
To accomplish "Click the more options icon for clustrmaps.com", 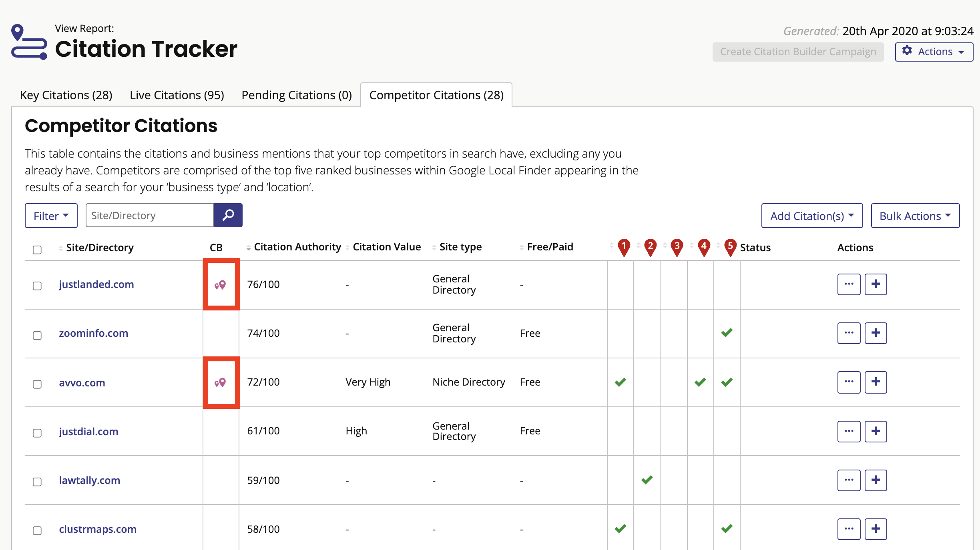I will [849, 528].
